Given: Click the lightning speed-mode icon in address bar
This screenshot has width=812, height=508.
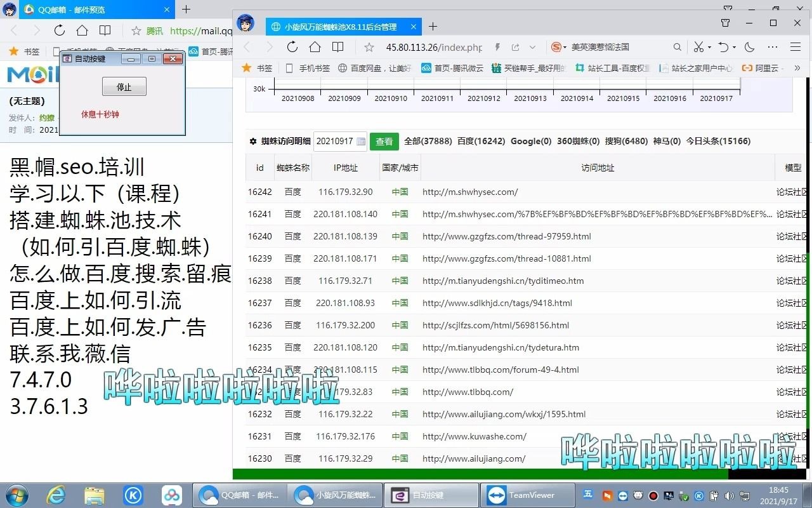Looking at the screenshot, I should coord(498,47).
